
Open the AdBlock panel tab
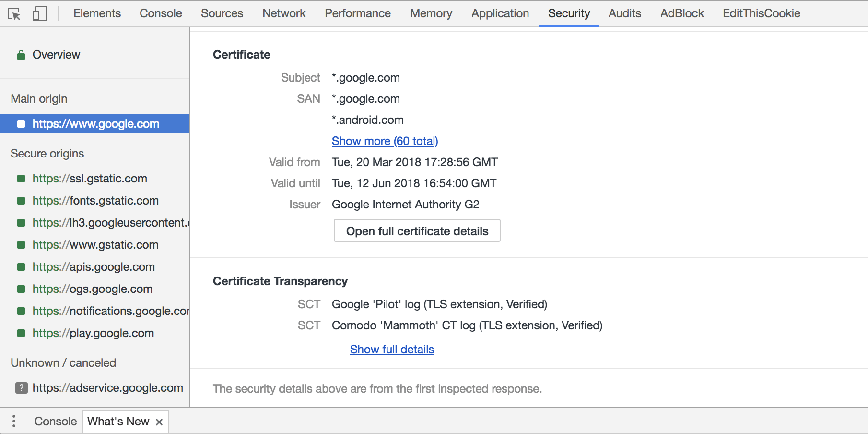[682, 13]
